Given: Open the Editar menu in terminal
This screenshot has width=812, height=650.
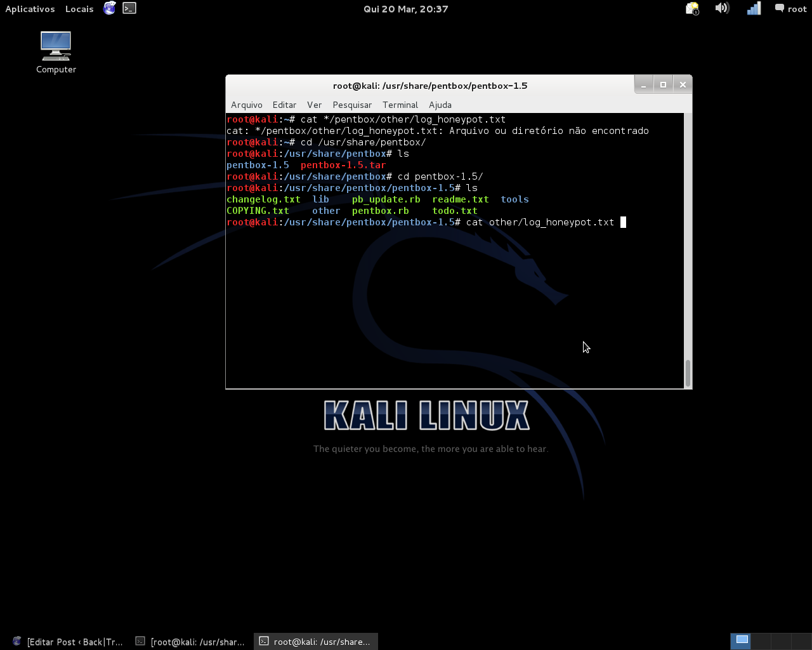Looking at the screenshot, I should tap(284, 105).
